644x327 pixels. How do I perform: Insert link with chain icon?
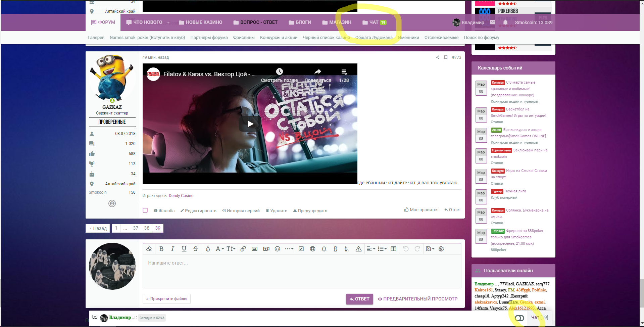(x=243, y=249)
